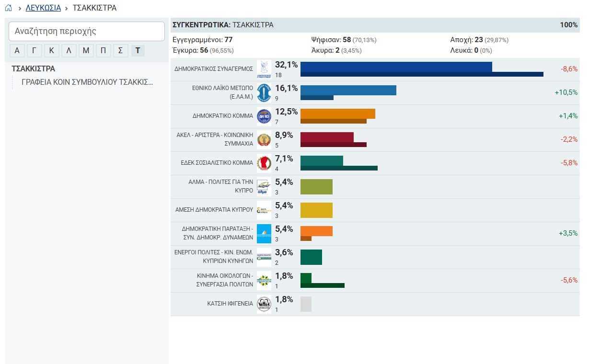Open the ΛΕΥΚΩΣΙΑ breadcrumb link
The image size is (612, 364).
tap(43, 8)
